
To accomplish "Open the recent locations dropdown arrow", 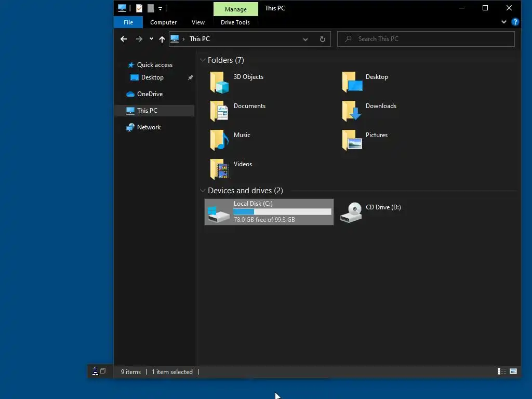I will click(151, 39).
